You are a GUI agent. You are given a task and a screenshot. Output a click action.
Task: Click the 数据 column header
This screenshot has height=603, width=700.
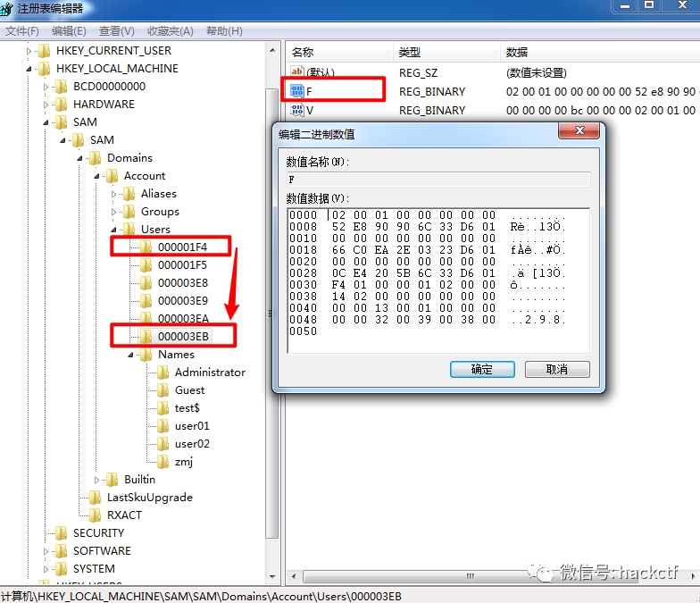coord(600,52)
